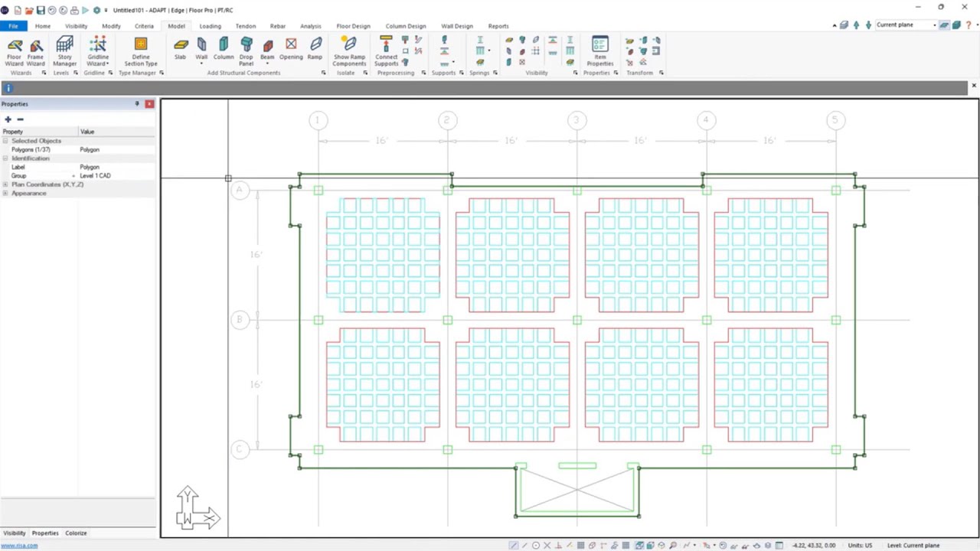Click the Save icon in quick access toolbar

41,10
